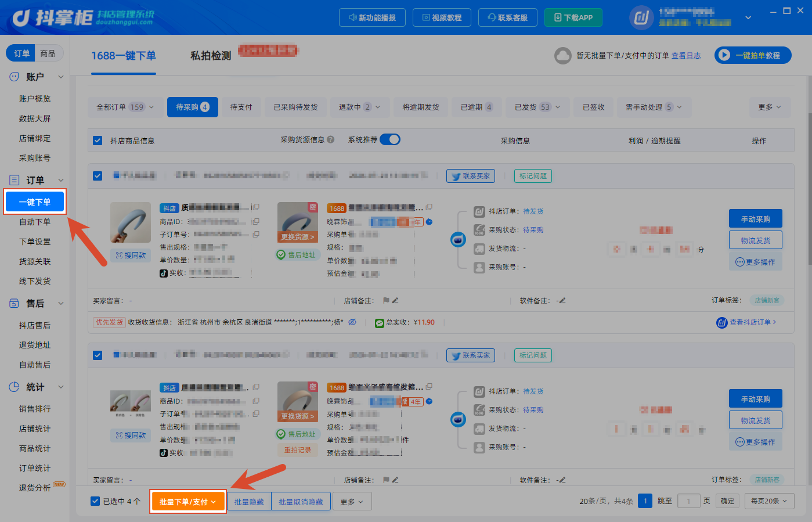Edit the 店铺备注 of the second order
Image resolution: width=812 pixels, height=522 pixels.
(x=395, y=480)
